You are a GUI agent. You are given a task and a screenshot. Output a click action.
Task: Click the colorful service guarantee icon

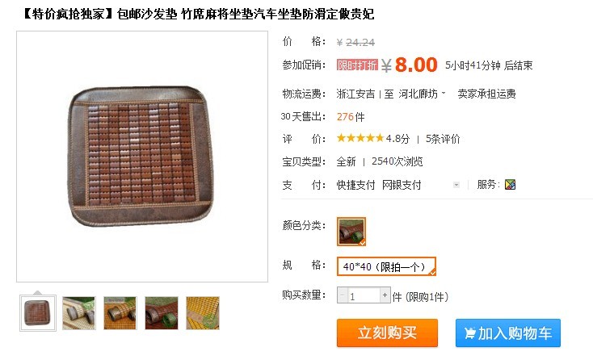pyautogui.click(x=510, y=185)
